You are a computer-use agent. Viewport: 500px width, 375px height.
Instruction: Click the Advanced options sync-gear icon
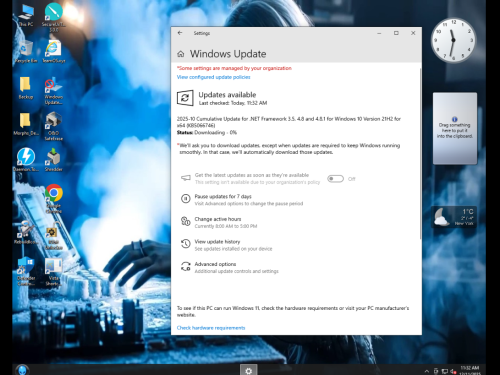point(185,266)
